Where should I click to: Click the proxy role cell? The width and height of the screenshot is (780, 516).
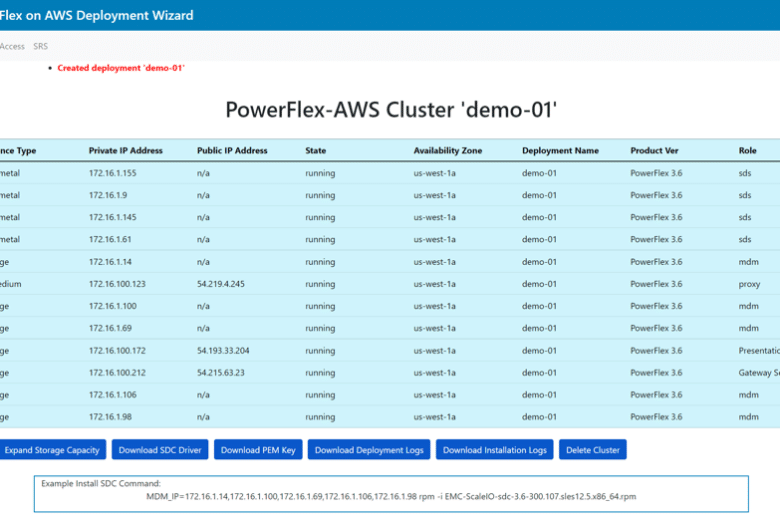point(749,284)
